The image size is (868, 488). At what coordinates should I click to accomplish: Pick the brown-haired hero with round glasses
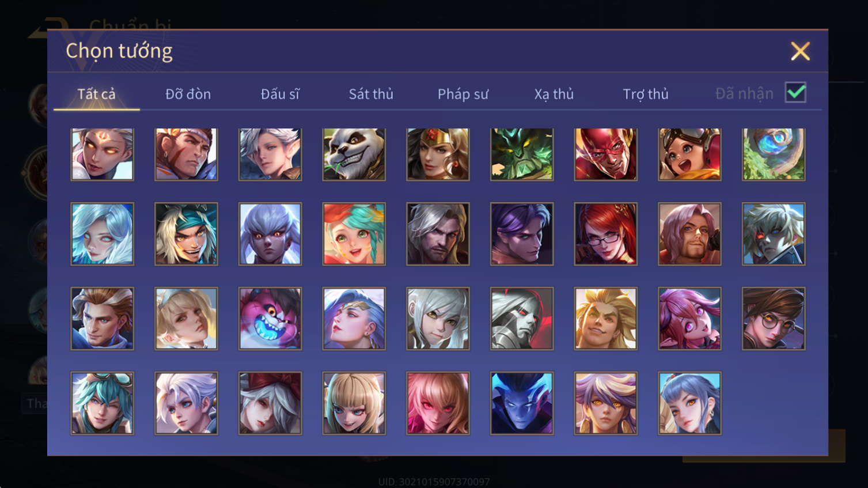pos(774,319)
